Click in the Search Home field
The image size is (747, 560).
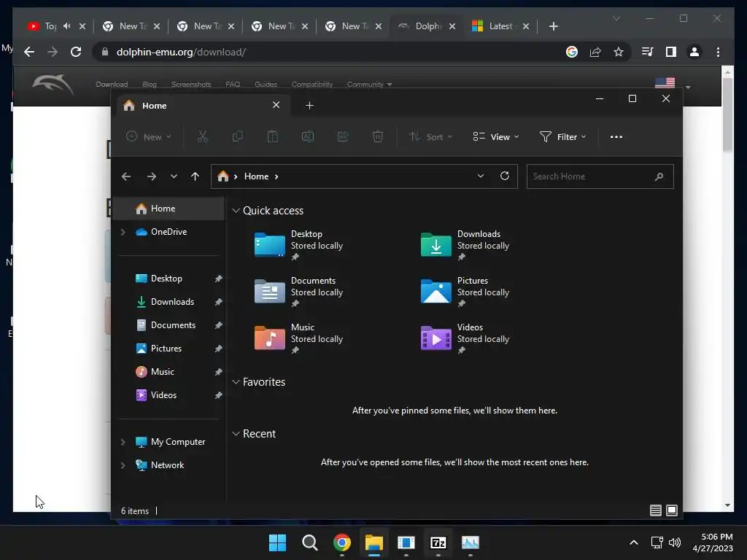tap(600, 176)
